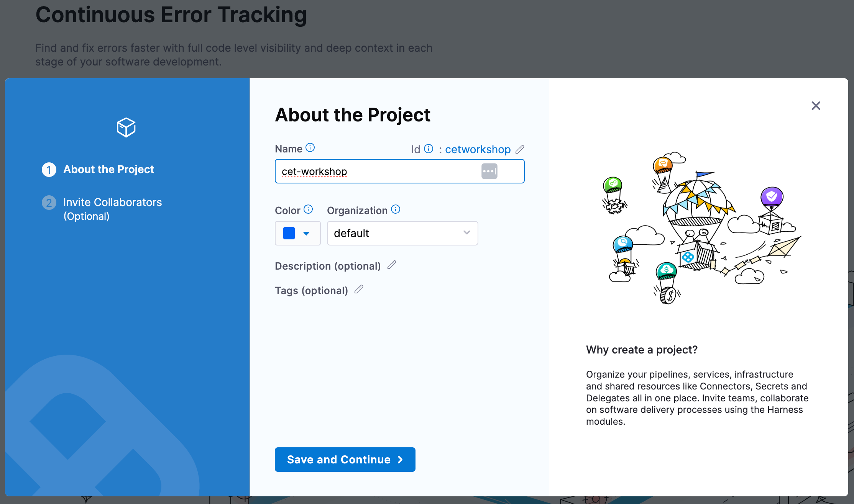The width and height of the screenshot is (854, 504).
Task: Select the blue project color swatch
Action: [x=289, y=233]
